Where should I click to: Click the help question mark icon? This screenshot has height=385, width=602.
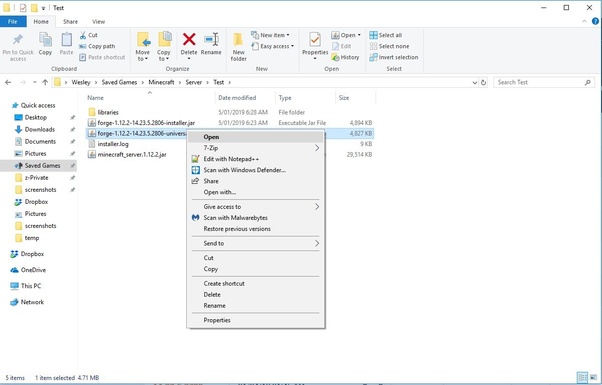click(595, 22)
